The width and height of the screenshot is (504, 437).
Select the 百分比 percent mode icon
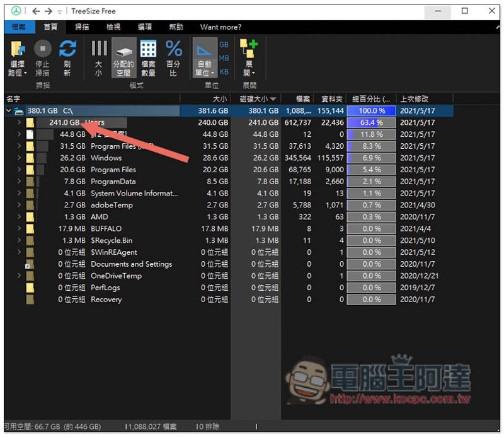point(173,49)
